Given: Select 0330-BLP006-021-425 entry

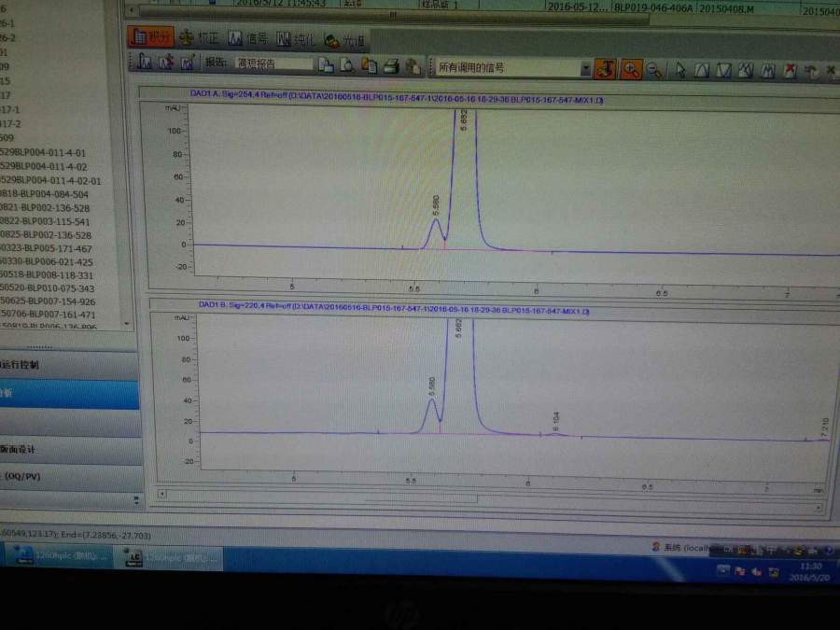Looking at the screenshot, I should click(x=47, y=262).
